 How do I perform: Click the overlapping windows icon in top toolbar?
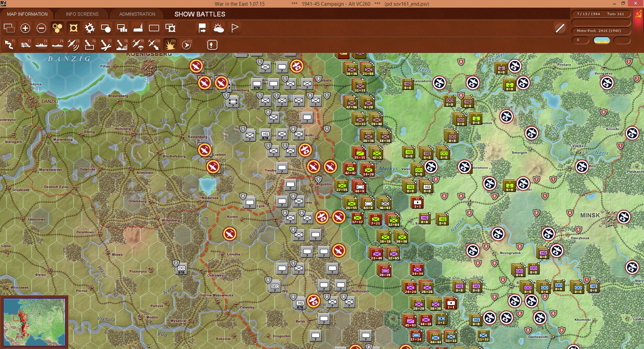coord(9,28)
